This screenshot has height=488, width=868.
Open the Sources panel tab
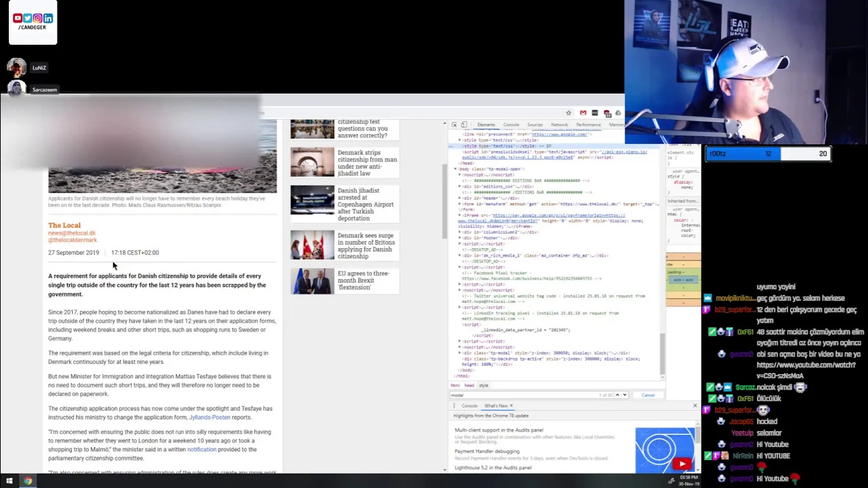[x=535, y=125]
